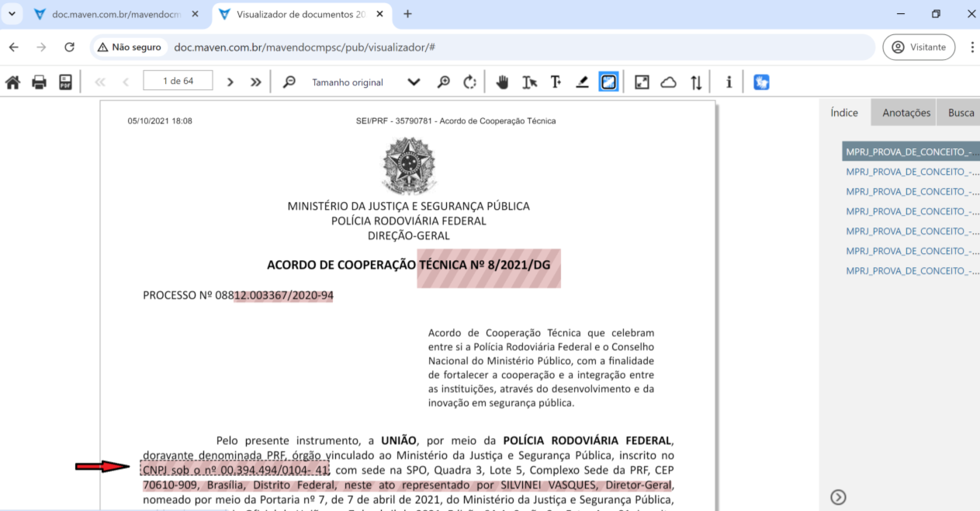The image size is (980, 511).
Task: Select the Visualizador de documentos browser tab
Action: pos(302,15)
